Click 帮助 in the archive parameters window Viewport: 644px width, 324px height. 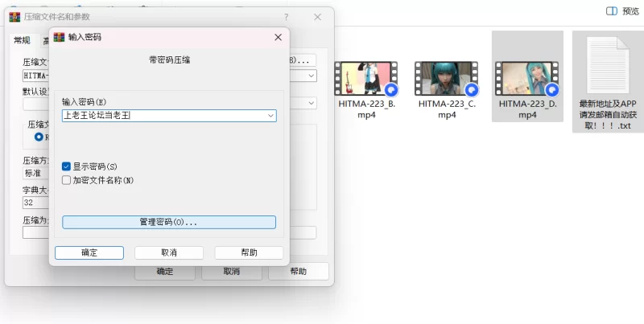pyautogui.click(x=299, y=272)
